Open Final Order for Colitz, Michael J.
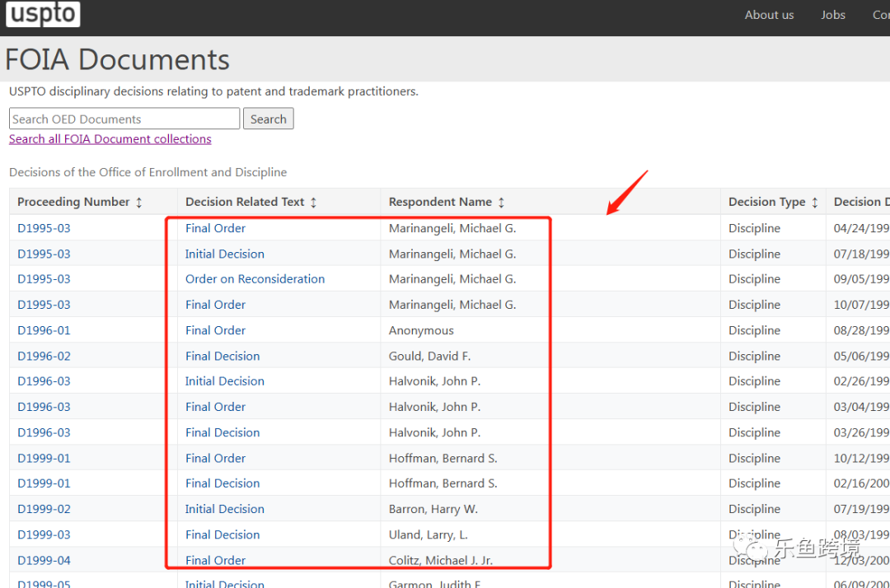The image size is (890, 588). (x=215, y=560)
